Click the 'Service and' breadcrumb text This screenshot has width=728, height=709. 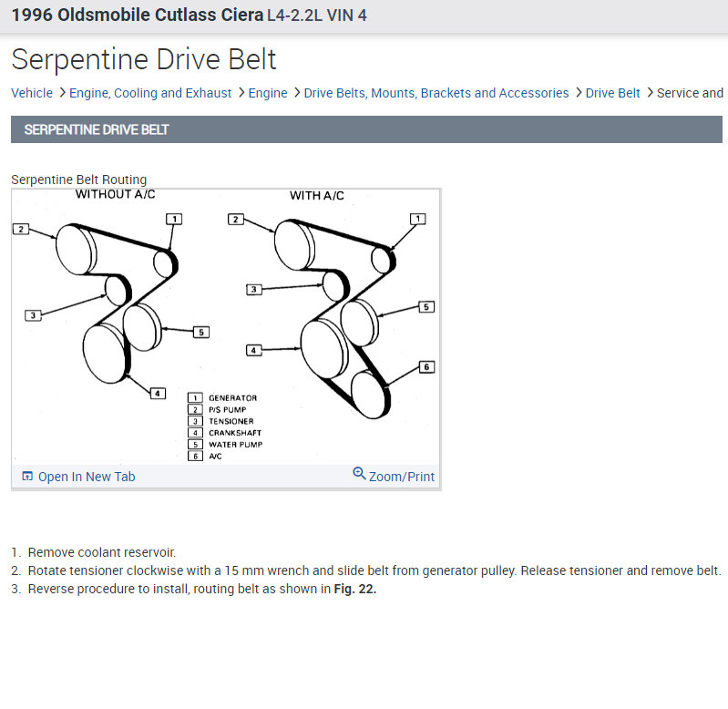click(690, 93)
